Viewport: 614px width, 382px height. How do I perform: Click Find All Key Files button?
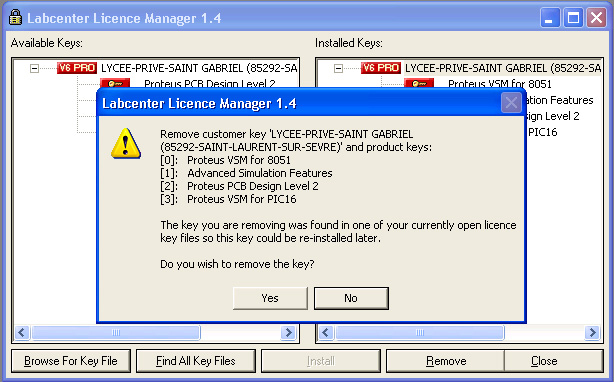coord(196,361)
